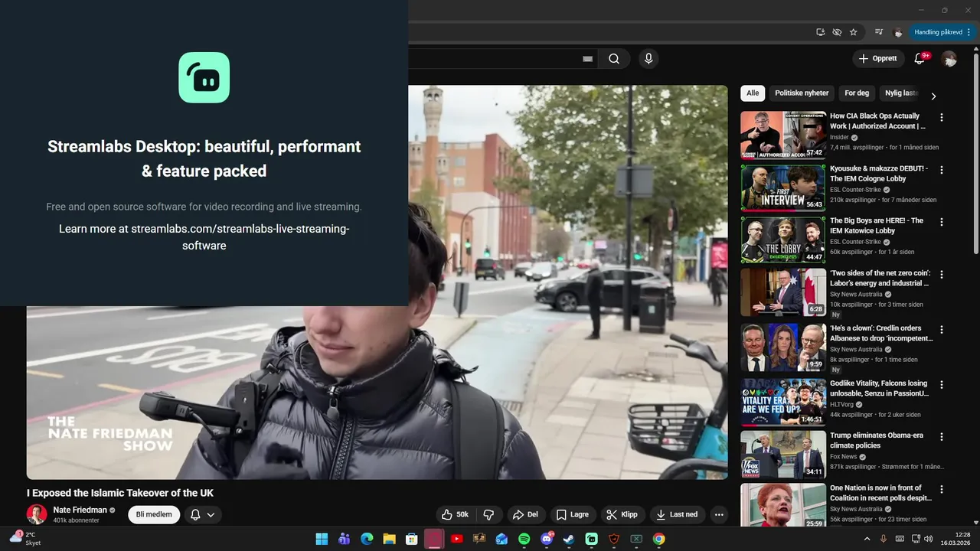Viewport: 980px width, 551px height.
Task: Open Microsoft Teams from taskbar
Action: 345,539
